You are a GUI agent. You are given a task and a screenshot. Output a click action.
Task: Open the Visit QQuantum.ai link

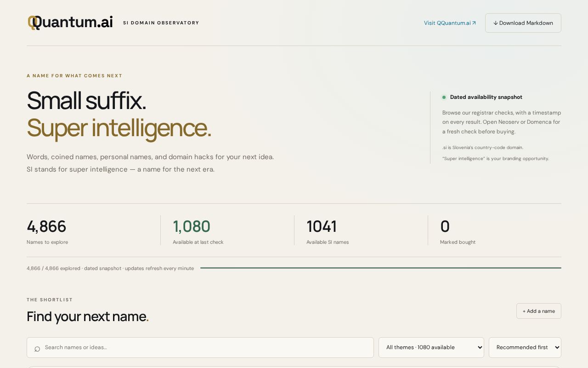[450, 23]
